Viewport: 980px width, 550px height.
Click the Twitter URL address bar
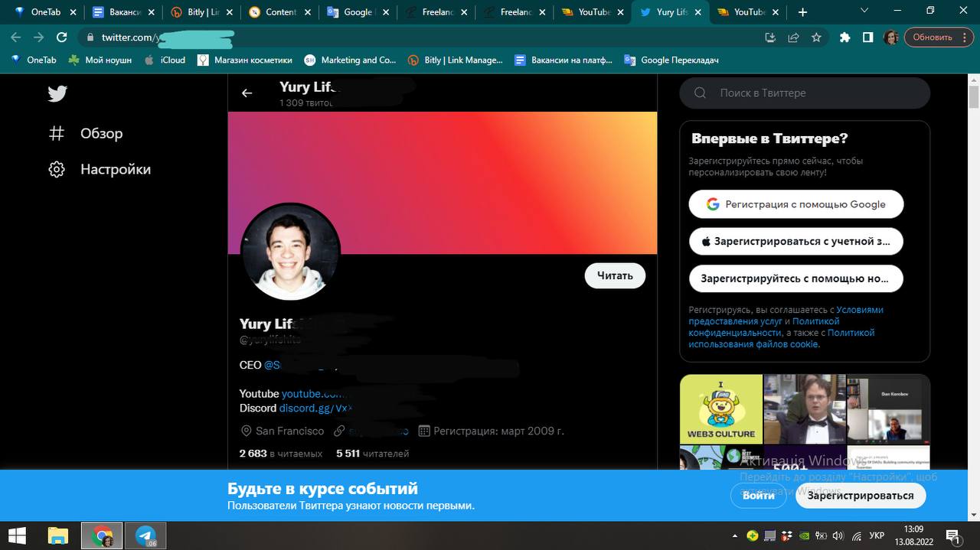421,37
